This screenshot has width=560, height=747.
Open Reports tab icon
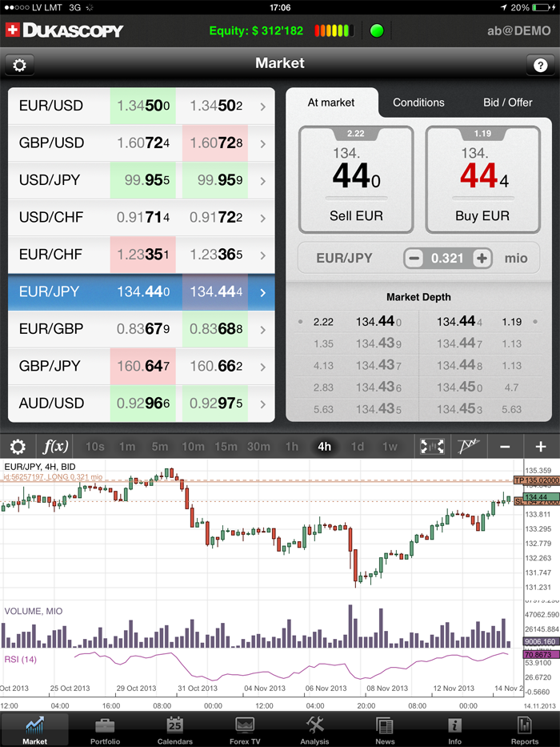(524, 730)
